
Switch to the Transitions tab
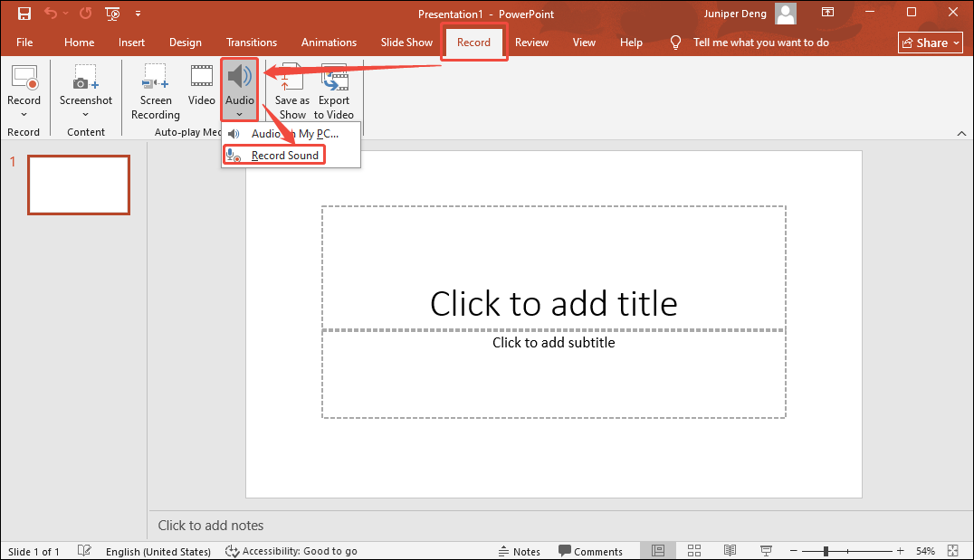(x=251, y=42)
